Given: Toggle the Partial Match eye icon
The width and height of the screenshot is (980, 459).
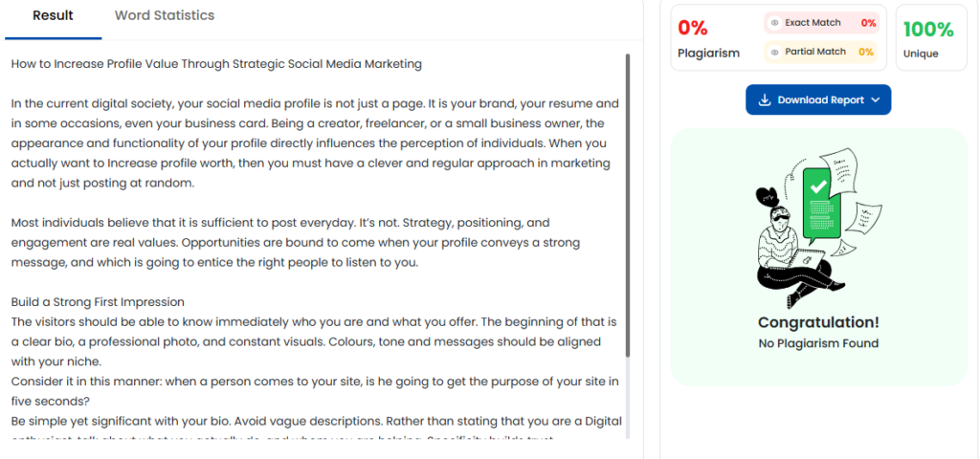Looking at the screenshot, I should (x=774, y=52).
